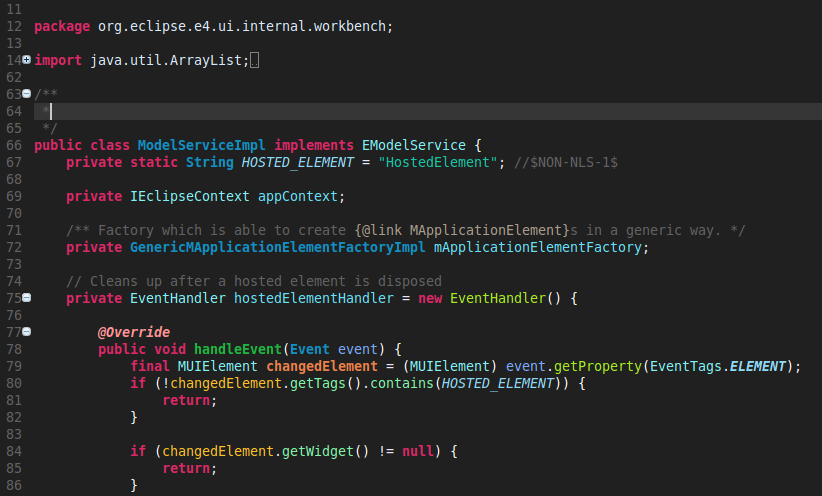Viewport: 822px width, 496px height.
Task: Click line number 66 in the gutter
Action: [x=14, y=145]
